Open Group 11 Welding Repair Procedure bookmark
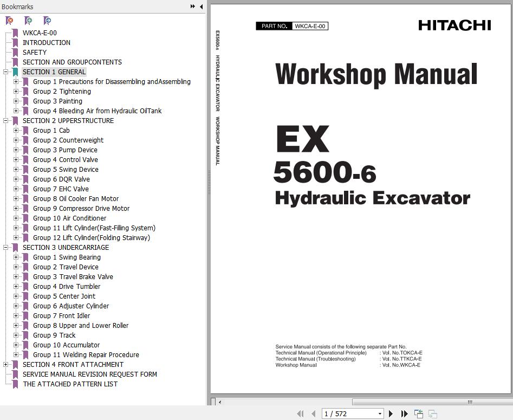Screen dimensions: 513x420 click(86, 355)
